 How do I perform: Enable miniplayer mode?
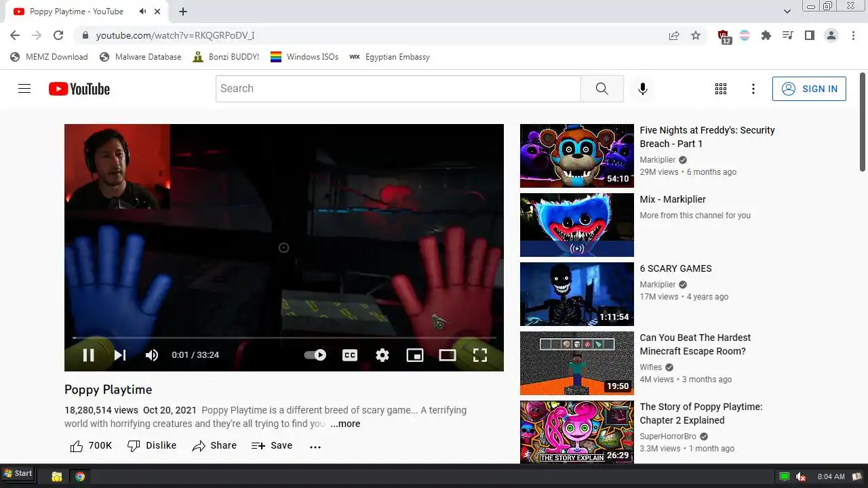[415, 355]
